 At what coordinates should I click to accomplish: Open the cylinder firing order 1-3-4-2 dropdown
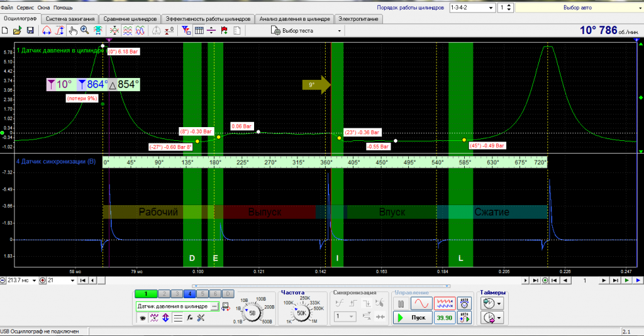coord(491,8)
